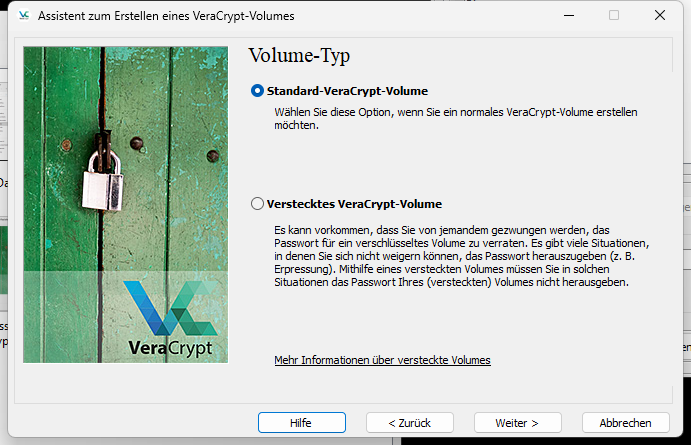Minimize the VeraCrypt wizard window
This screenshot has height=445, width=691.
coord(569,15)
